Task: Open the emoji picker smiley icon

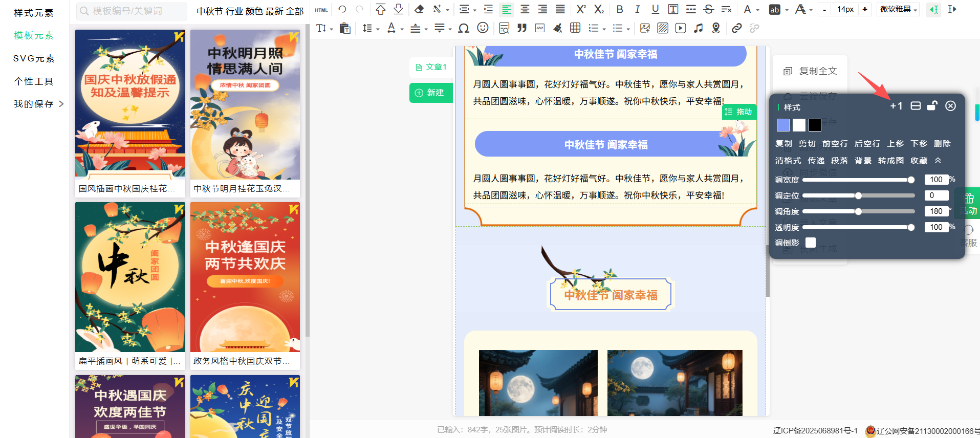Action: coord(483,28)
